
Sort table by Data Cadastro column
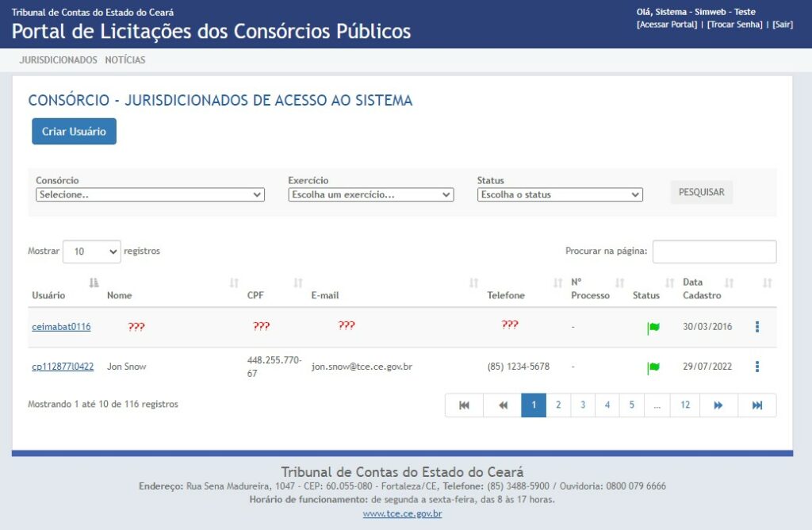(x=707, y=289)
